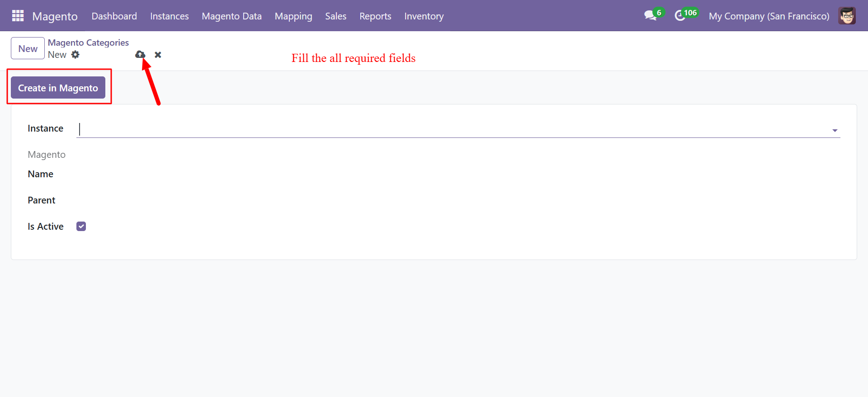The image size is (868, 397).
Task: Open the Mapping menu
Action: 293,16
